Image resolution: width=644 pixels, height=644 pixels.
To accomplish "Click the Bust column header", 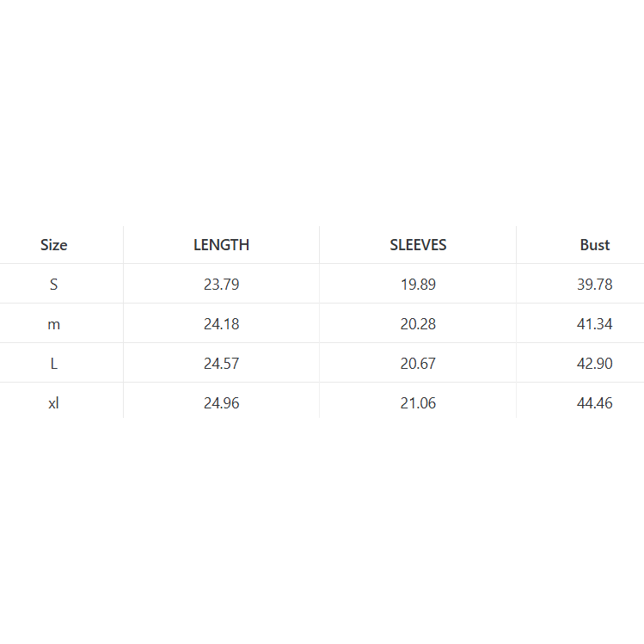I will tap(594, 245).
